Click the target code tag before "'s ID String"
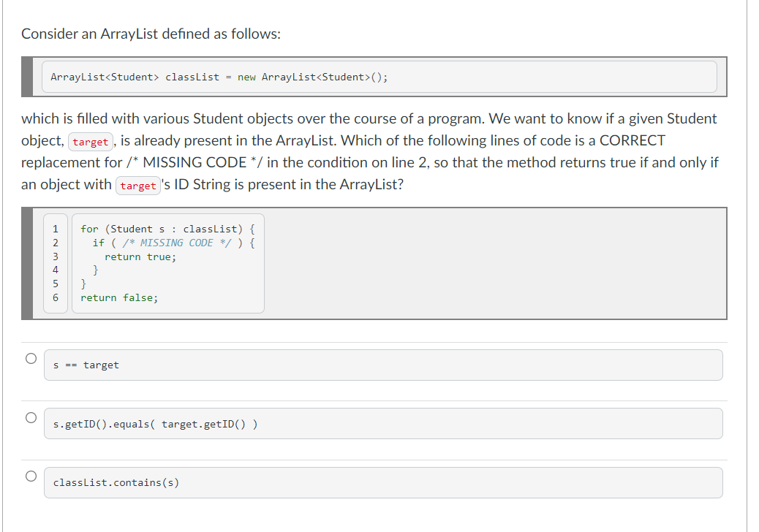Viewport: 759px width, 532px height. (x=138, y=186)
